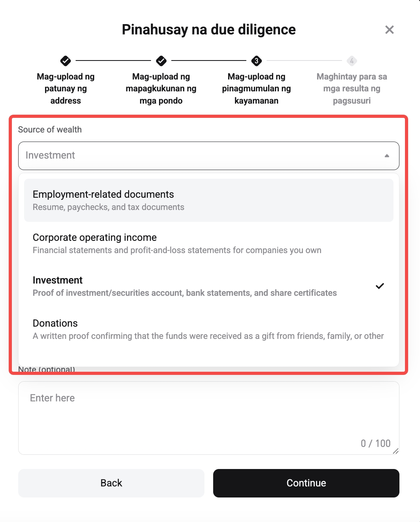The width and height of the screenshot is (420, 522).
Task: Click the Mag-upload ng pinagmumulan ng kayamanan step label
Action: click(256, 88)
